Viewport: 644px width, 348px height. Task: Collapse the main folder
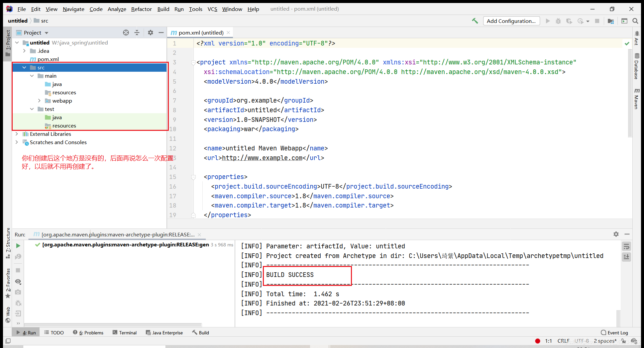pyautogui.click(x=32, y=76)
